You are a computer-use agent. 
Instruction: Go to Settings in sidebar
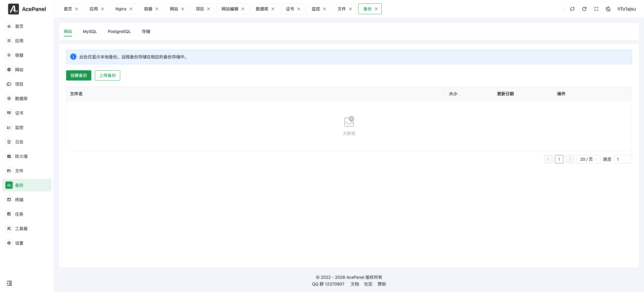(19, 243)
